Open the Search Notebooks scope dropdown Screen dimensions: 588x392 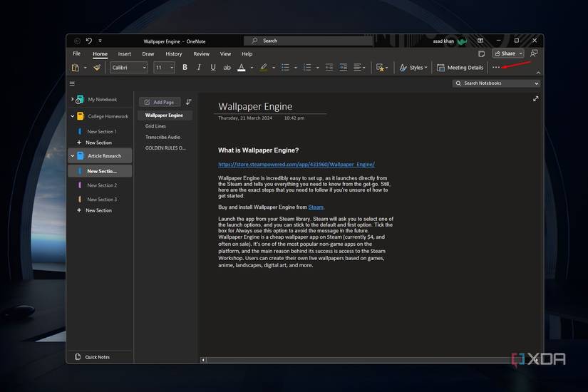[x=537, y=83]
